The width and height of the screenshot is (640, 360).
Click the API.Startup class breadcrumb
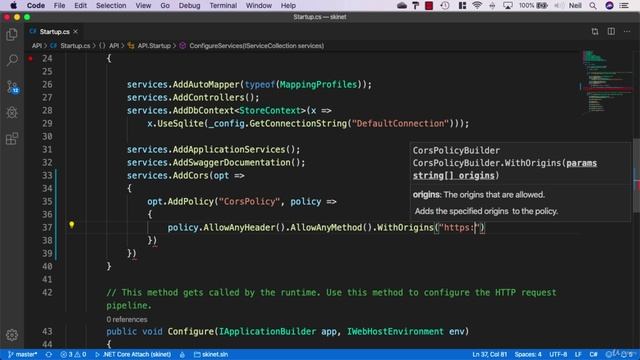coord(149,46)
